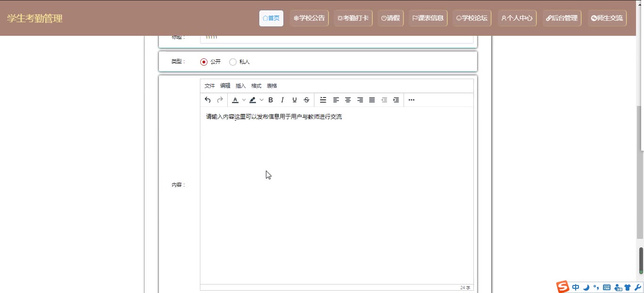Open the Sogou soft keyboard

pyautogui.click(x=607, y=287)
